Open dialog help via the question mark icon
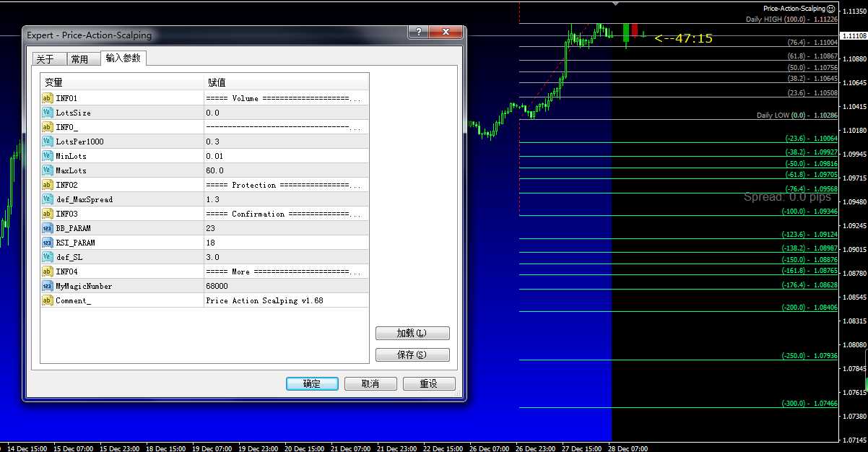 click(417, 32)
